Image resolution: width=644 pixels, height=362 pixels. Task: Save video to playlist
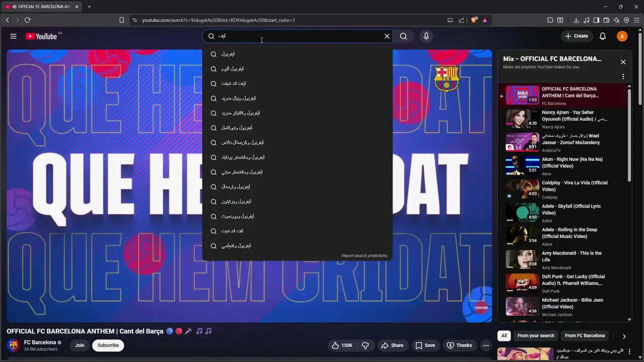pos(425,345)
